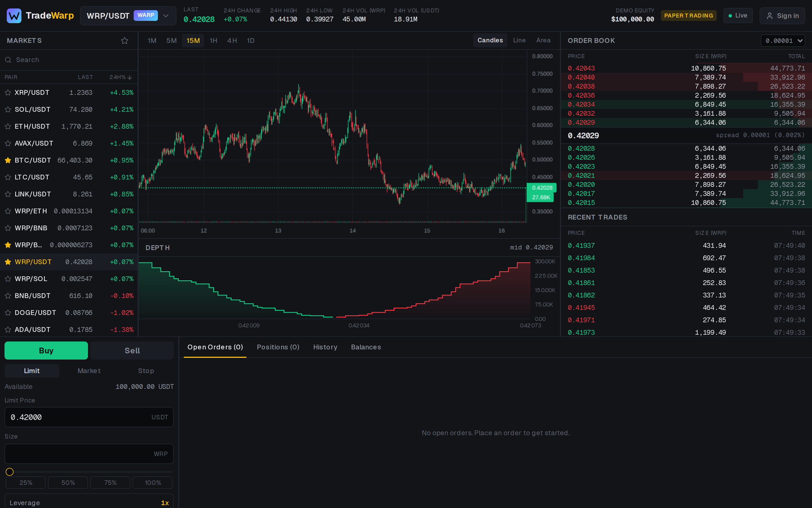Favorite the WRP/ETH pair star
Viewport: 812px width, 508px height.
coord(8,211)
